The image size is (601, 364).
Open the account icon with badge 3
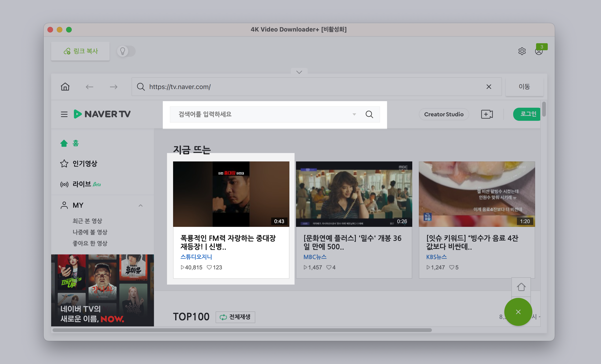[x=539, y=51]
